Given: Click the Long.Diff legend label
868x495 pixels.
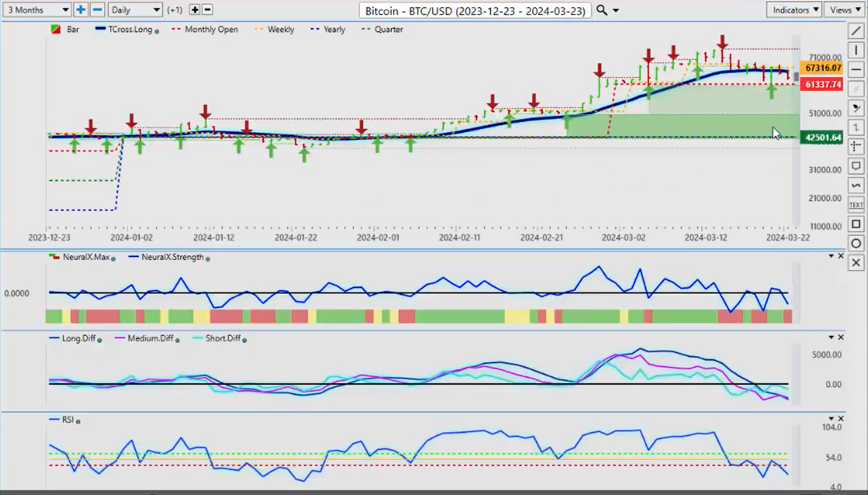Looking at the screenshot, I should pyautogui.click(x=79, y=338).
